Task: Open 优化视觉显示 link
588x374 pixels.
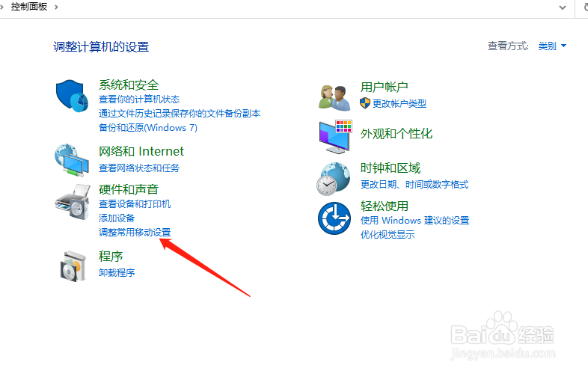Action: (x=388, y=234)
